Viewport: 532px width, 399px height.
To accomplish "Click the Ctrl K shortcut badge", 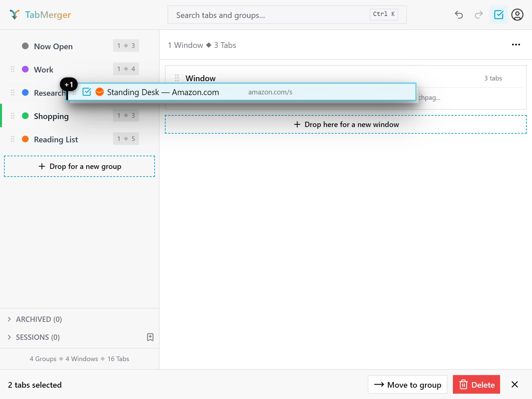I will pyautogui.click(x=384, y=14).
